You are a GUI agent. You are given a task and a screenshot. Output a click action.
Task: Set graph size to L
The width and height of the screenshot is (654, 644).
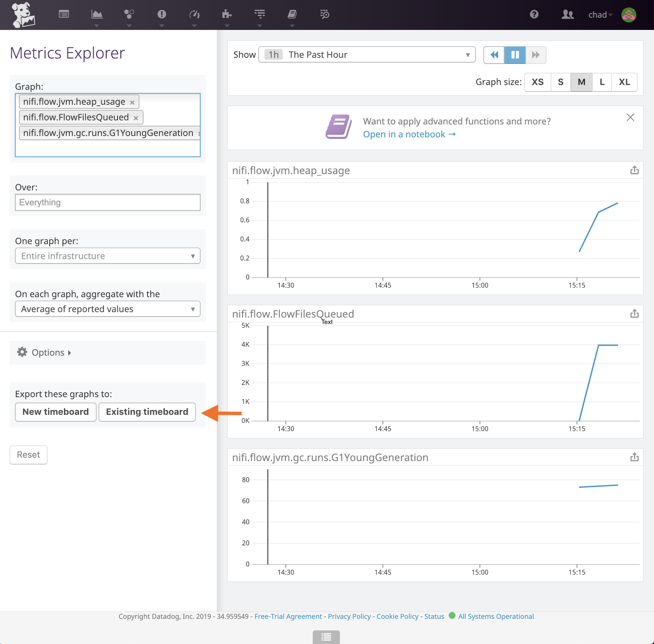tap(602, 82)
